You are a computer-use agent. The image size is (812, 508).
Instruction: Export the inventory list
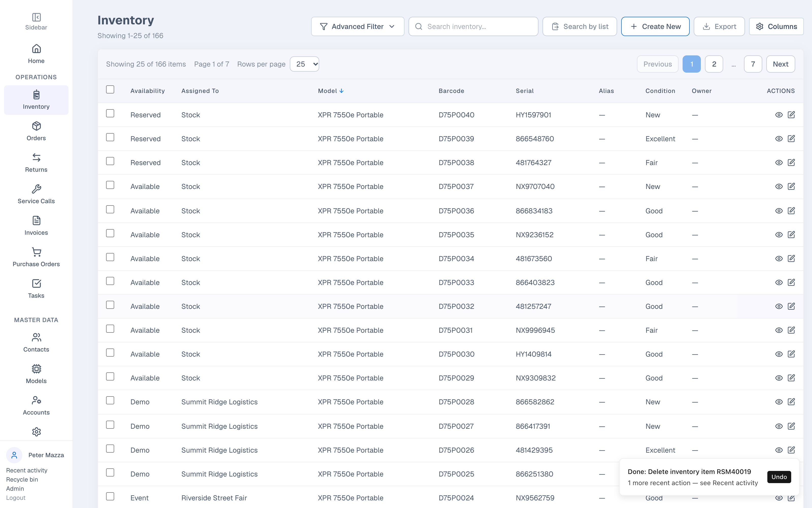[x=719, y=26]
